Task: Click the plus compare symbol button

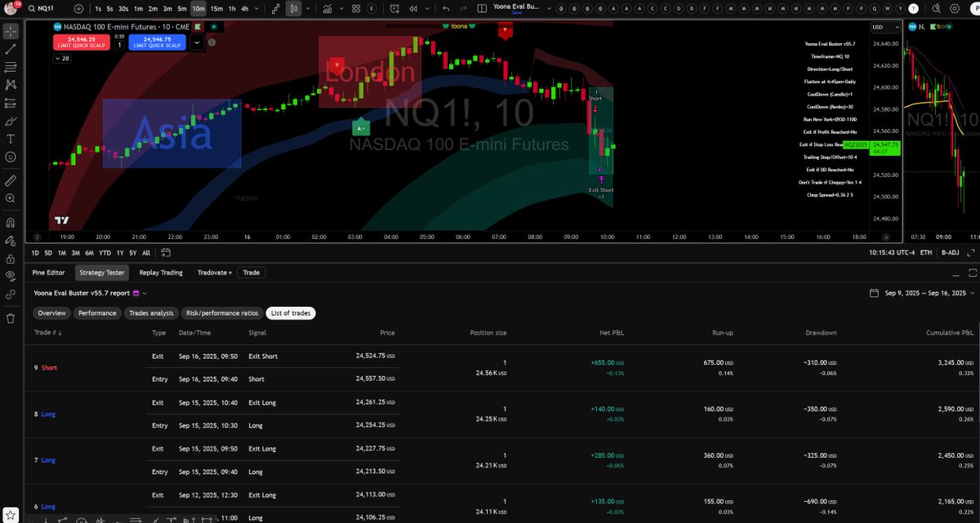Action: [x=78, y=8]
